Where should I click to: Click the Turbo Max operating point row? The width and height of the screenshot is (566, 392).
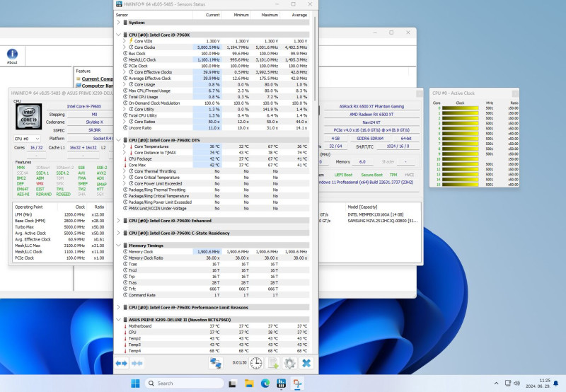point(59,227)
